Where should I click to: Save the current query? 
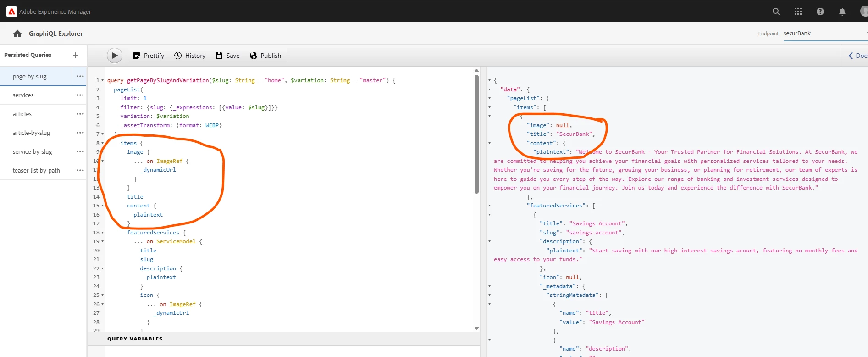tap(227, 56)
